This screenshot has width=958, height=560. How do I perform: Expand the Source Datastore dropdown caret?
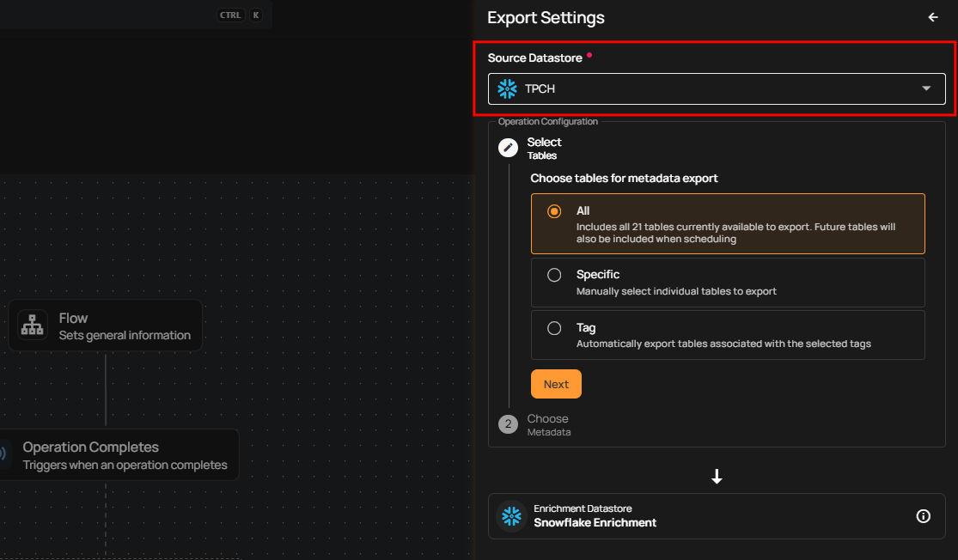(926, 89)
